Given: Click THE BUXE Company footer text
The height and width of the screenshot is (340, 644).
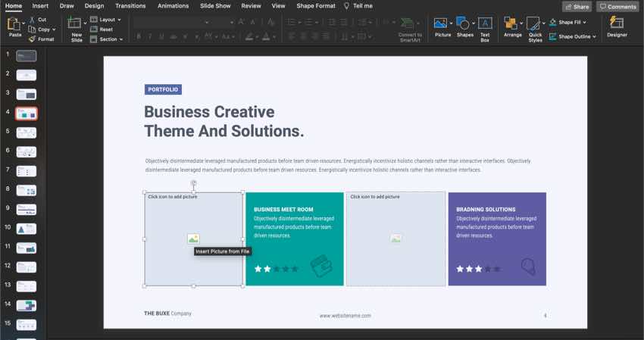Looking at the screenshot, I should [x=167, y=313].
